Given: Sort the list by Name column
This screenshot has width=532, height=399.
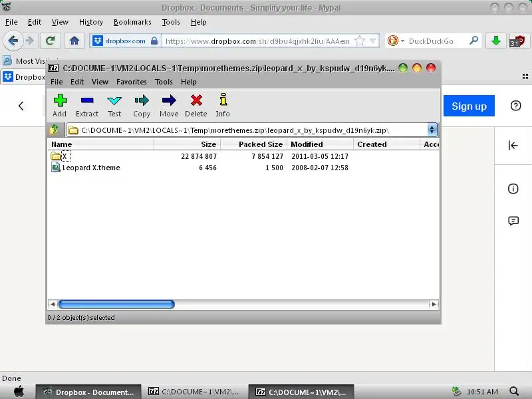Looking at the screenshot, I should [x=101, y=144].
